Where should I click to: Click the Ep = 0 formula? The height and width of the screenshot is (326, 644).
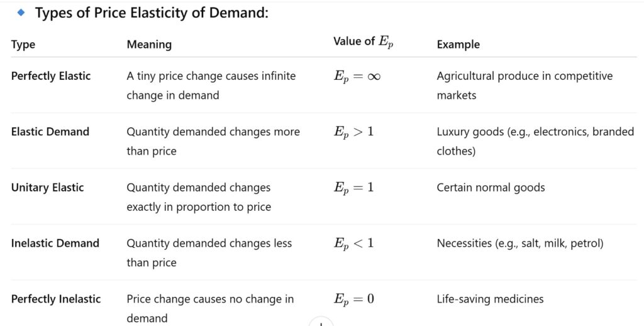point(353,300)
